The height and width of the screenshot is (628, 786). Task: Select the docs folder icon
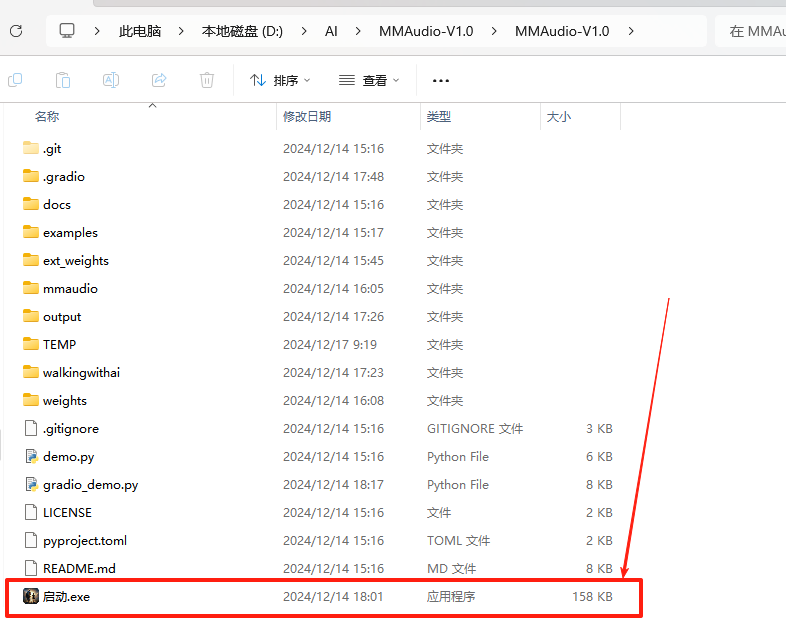(31, 204)
